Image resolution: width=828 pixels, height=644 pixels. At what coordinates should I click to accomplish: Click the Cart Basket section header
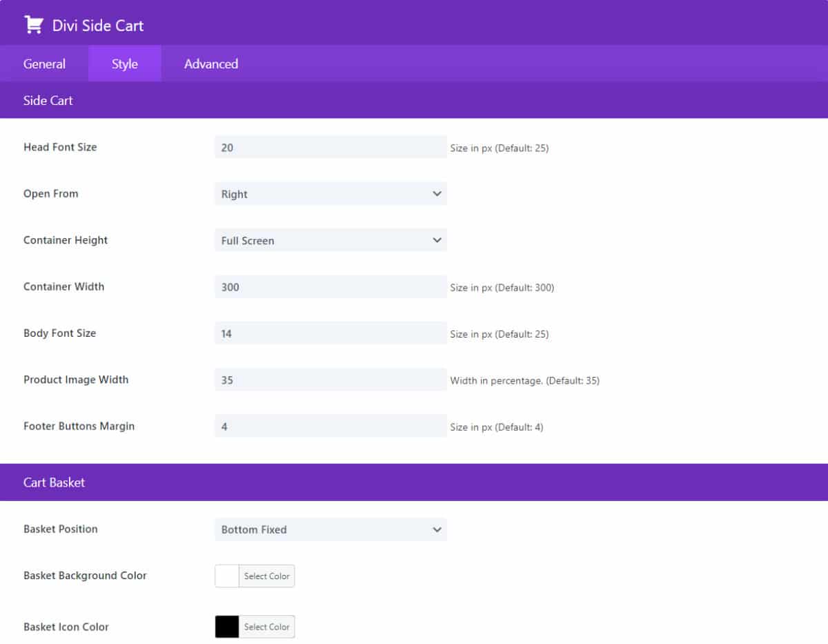click(x=54, y=482)
